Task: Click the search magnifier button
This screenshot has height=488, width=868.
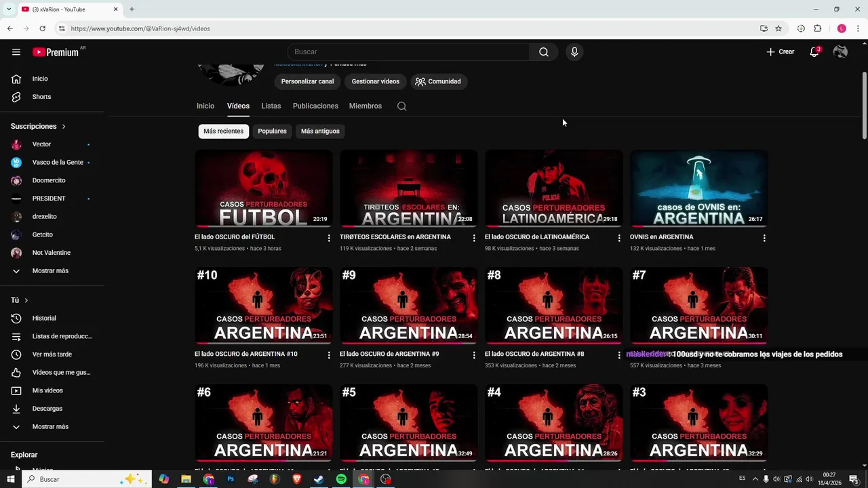Action: coord(543,52)
